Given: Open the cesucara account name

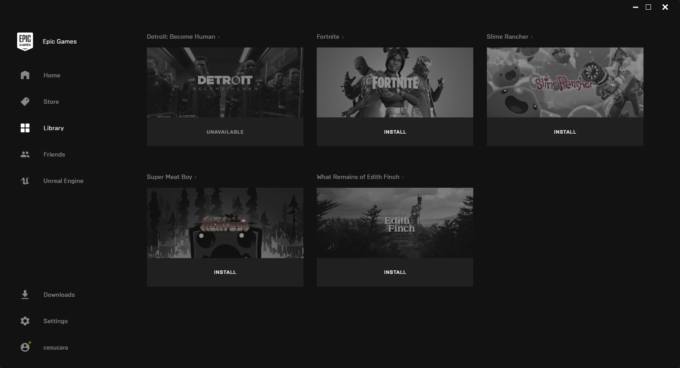Looking at the screenshot, I should pos(56,348).
